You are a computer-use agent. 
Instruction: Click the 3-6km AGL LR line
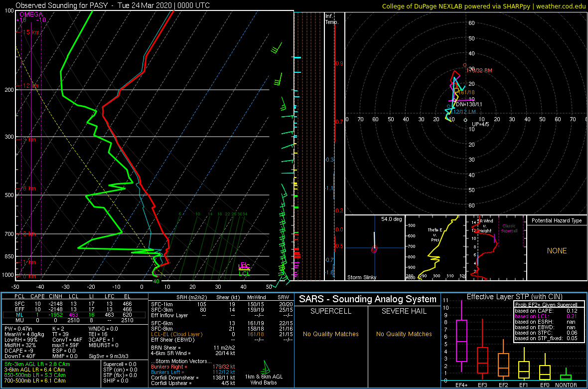36,370
